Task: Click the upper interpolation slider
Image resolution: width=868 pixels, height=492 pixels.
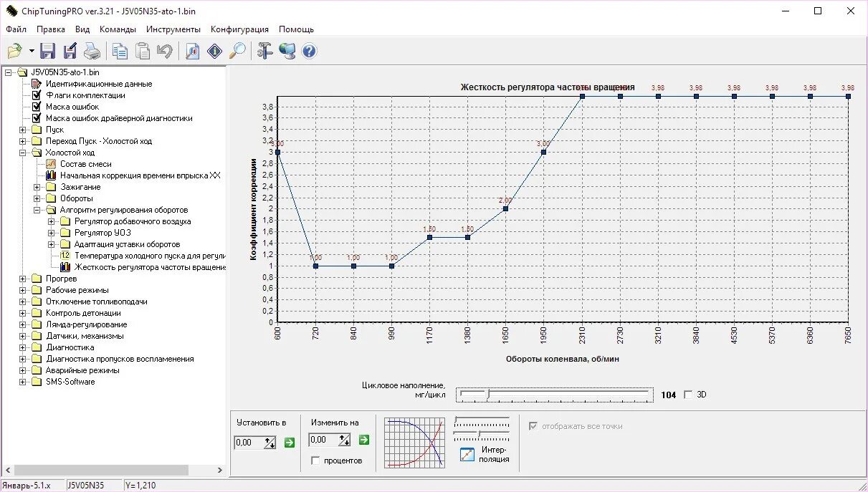Action: [482, 420]
